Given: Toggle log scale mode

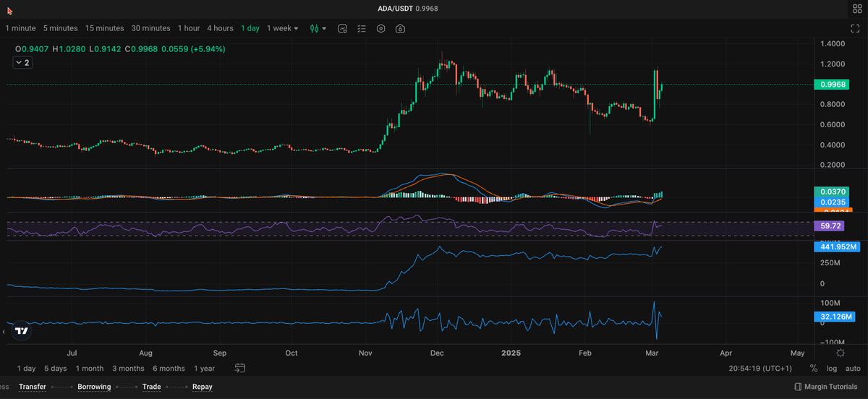Looking at the screenshot, I should 832,369.
